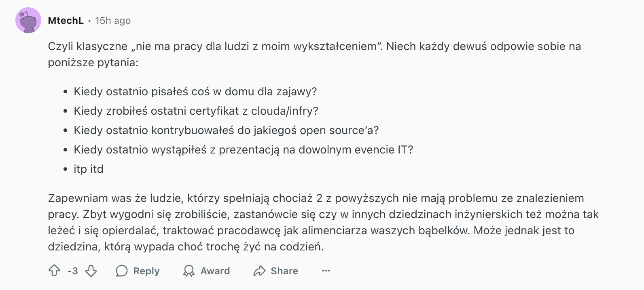Screen dimensions: 644x290
Task: Downvote MtechL's comment
Action: 91,271
